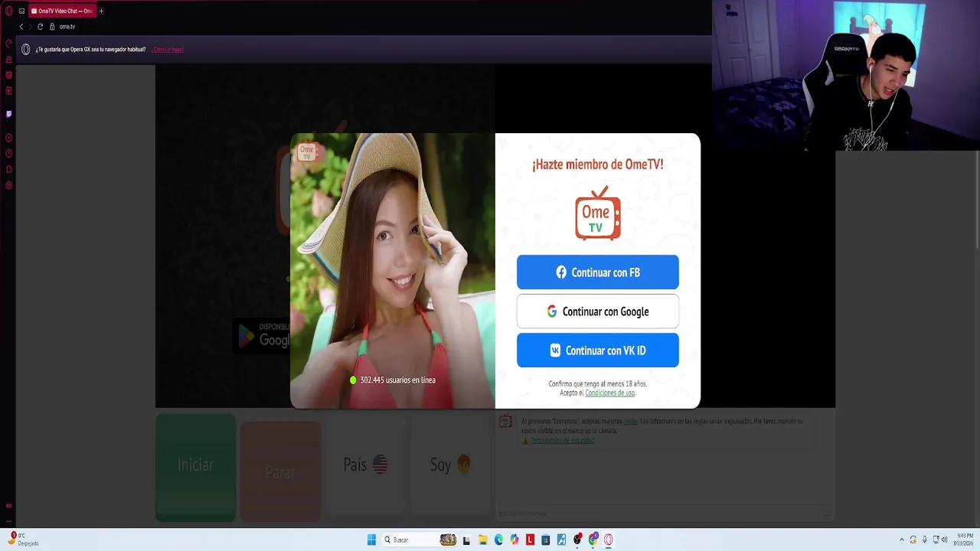Screen dimensions: 980x551
Task: Open Twitch panel in Opera sidebar
Action: pyautogui.click(x=8, y=114)
